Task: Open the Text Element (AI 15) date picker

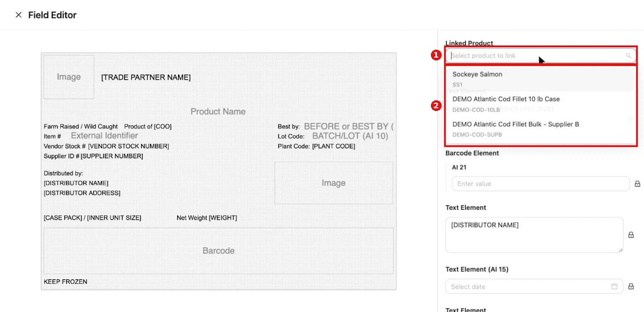Action: (x=534, y=286)
